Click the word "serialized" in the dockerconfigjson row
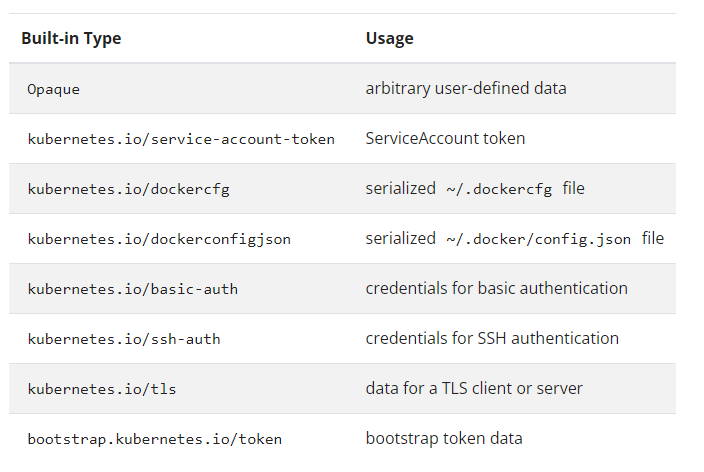This screenshot has height=472, width=704. click(400, 238)
